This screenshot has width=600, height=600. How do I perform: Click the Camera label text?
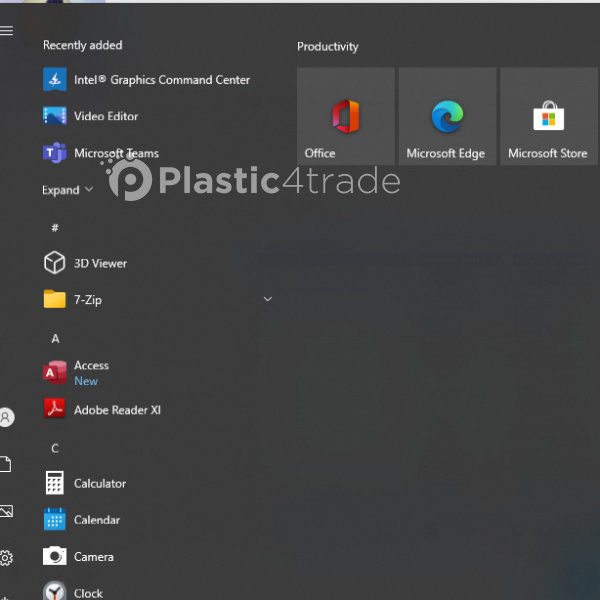pos(94,556)
